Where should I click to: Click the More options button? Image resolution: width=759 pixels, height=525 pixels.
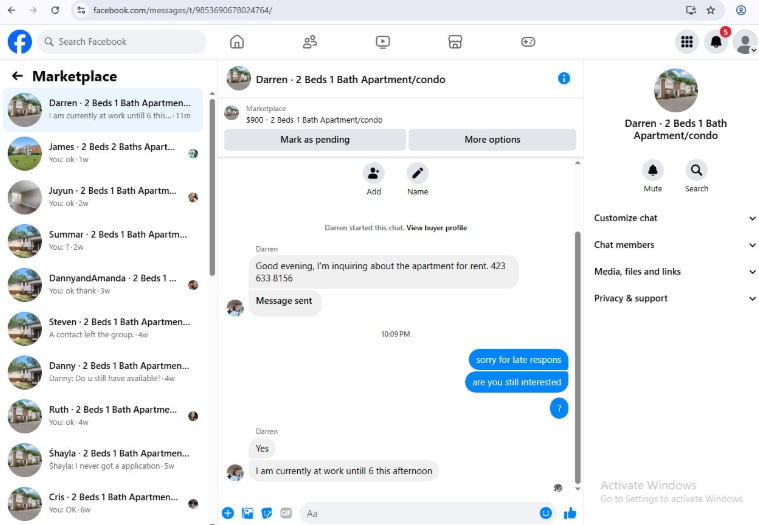coord(492,139)
